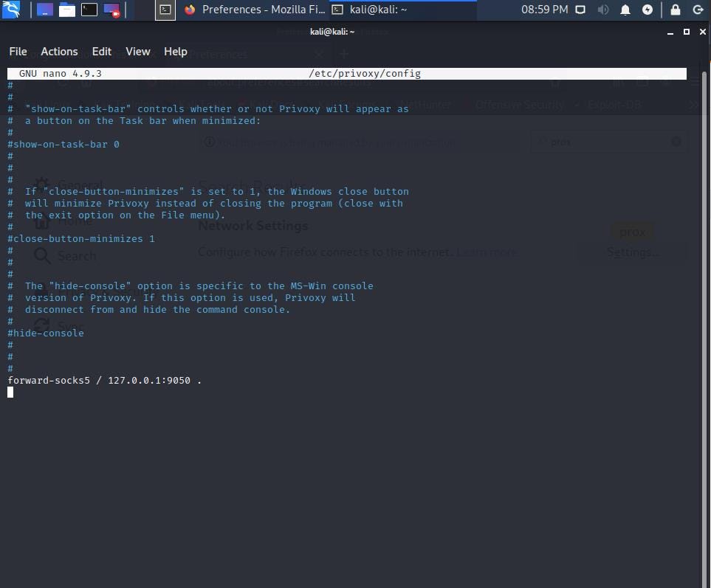
Task: Open the Actions menu in the terminal
Action: pos(59,52)
